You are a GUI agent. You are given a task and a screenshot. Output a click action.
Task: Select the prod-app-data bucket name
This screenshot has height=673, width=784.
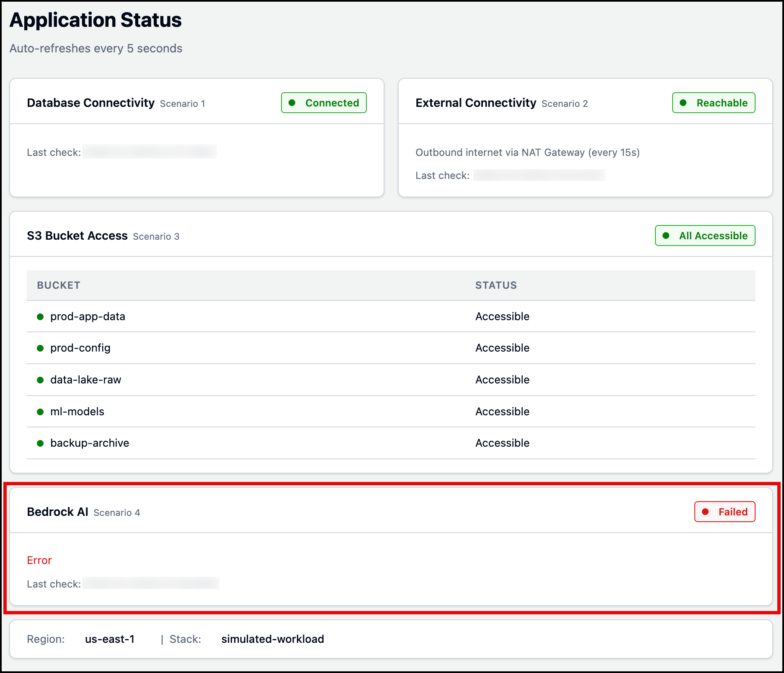tap(88, 316)
